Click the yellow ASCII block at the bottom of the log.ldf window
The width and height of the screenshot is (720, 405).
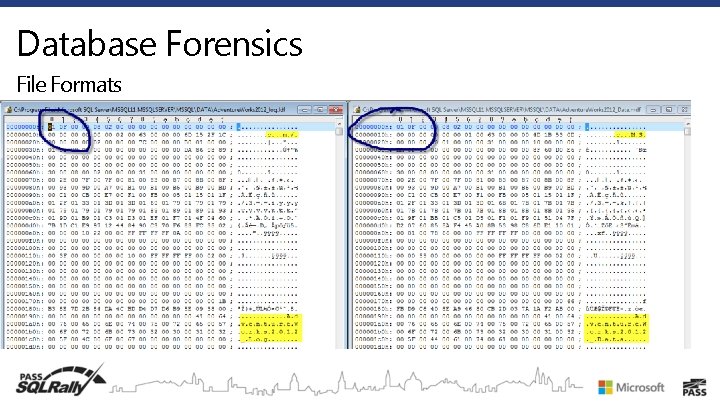pyautogui.click(x=270, y=328)
